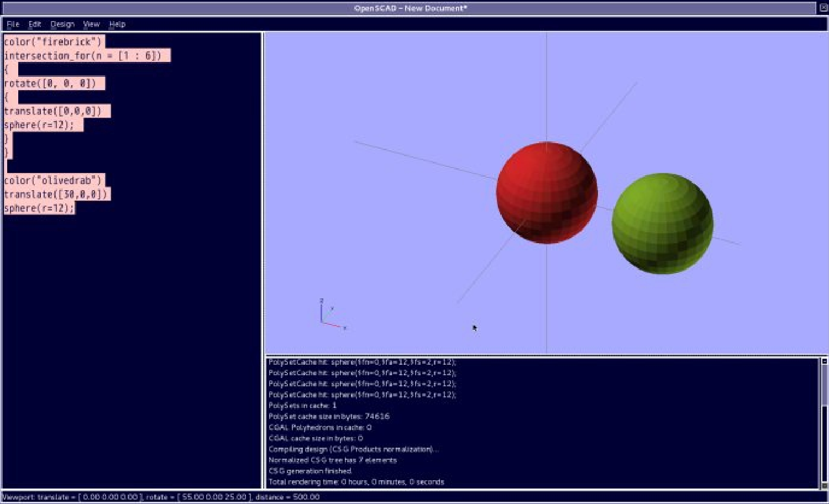This screenshot has height=504, width=829.
Task: Click the intersection_for code line
Action: point(83,56)
